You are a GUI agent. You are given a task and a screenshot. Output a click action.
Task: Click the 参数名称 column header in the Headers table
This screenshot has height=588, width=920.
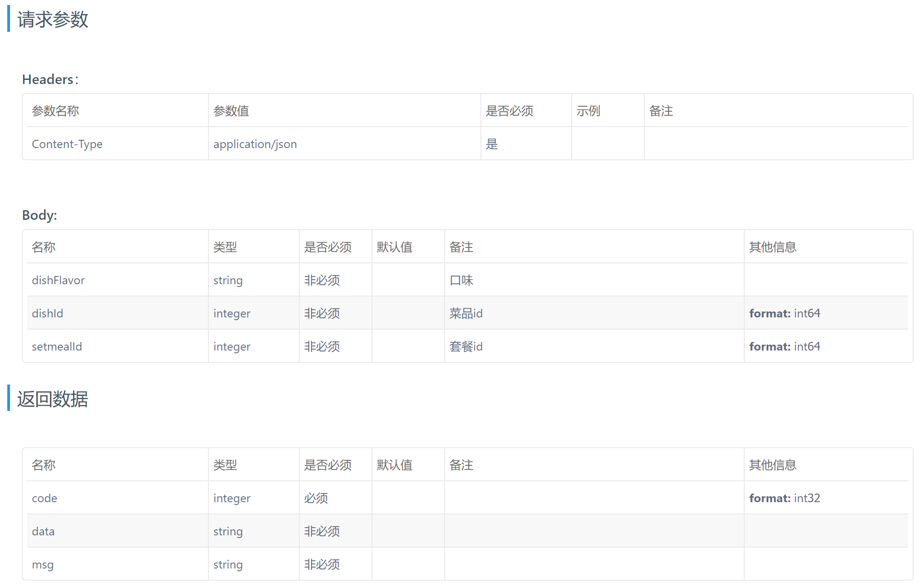(55, 111)
